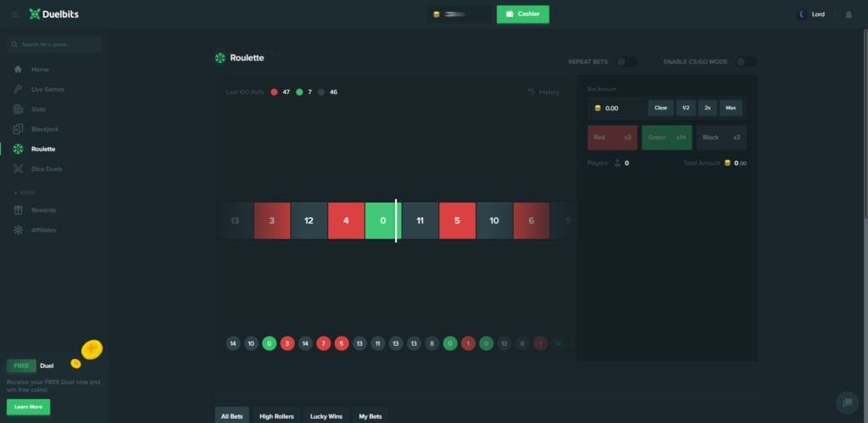Click Learn More for free duel
This screenshot has height=423, width=868.
click(x=28, y=407)
